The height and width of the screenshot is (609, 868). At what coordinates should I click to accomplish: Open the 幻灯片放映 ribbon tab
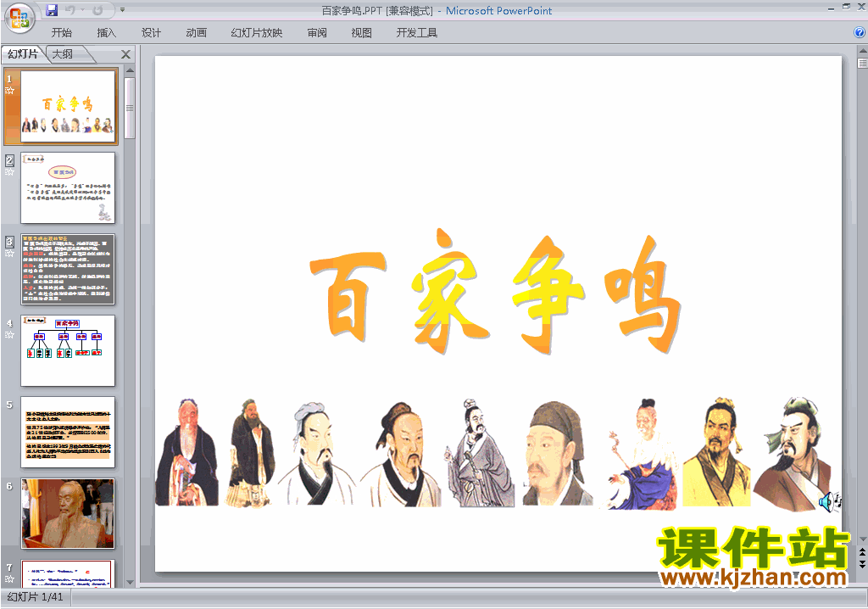pyautogui.click(x=257, y=33)
